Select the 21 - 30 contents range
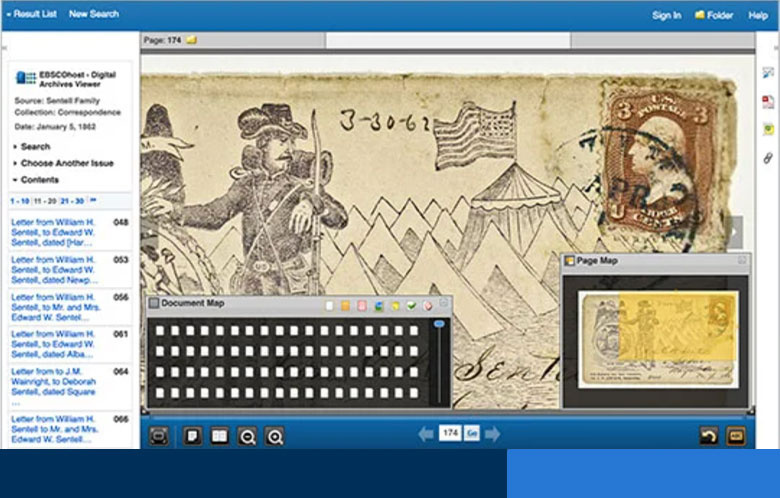Viewport: 780px width, 498px height. tap(72, 201)
